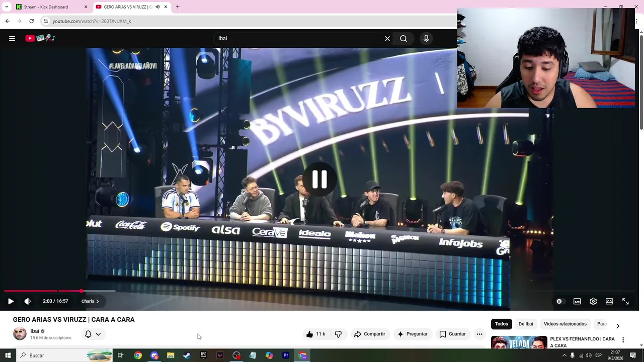Open the PLEX VS FERNANFLOO title link

pyautogui.click(x=582, y=342)
